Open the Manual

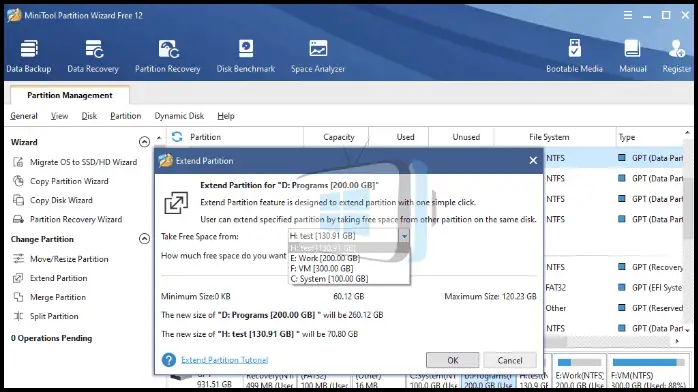[x=633, y=56]
